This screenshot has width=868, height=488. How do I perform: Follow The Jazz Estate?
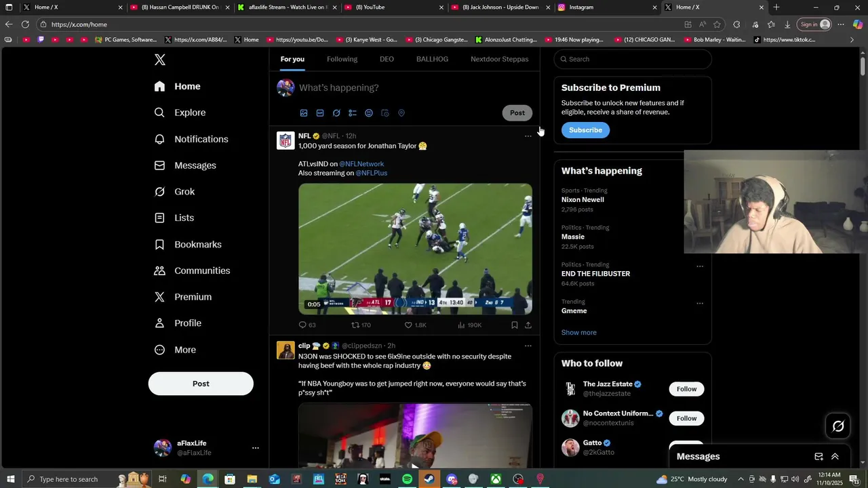pyautogui.click(x=686, y=389)
